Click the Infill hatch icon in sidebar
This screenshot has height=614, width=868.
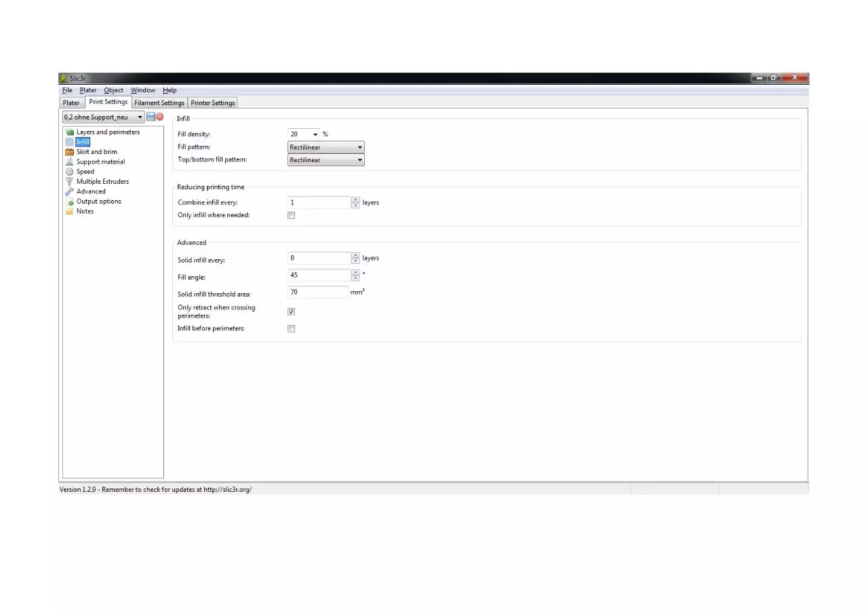click(69, 142)
